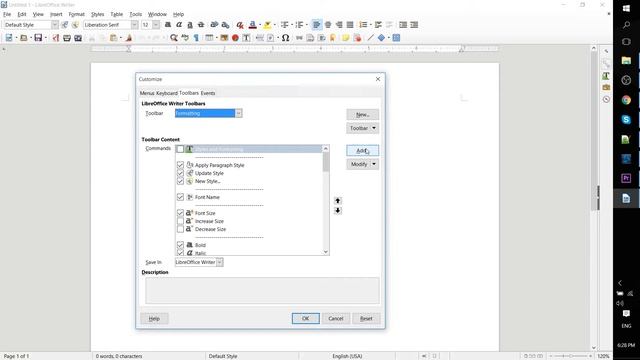Toggle the Formatting Marks pilcrow icon

coord(196,38)
